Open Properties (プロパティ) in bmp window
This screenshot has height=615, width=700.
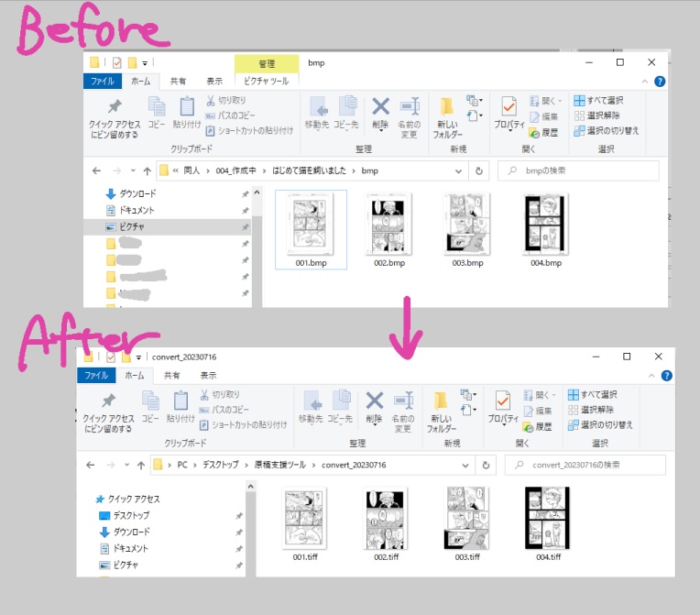tap(509, 114)
